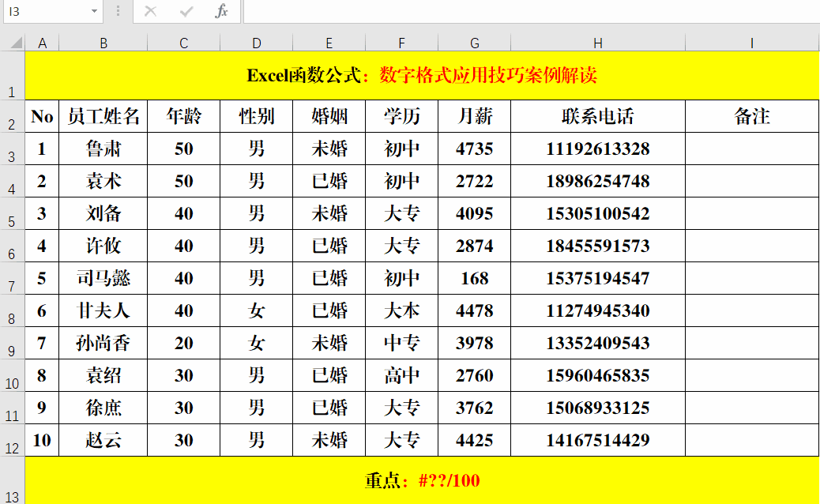Image resolution: width=820 pixels, height=504 pixels.
Task: Click the Enter checkmark icon in formula bar
Action: click(186, 11)
